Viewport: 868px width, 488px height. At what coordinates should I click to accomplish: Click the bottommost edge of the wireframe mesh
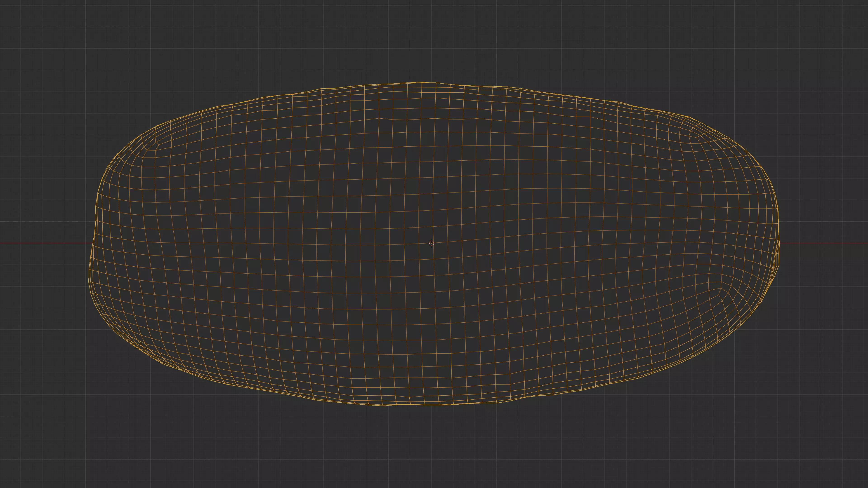[431, 404]
